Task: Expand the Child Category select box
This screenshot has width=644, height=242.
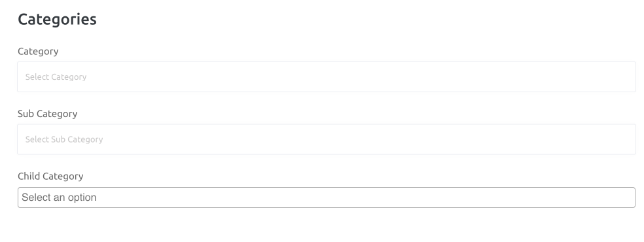Action: pos(327,198)
